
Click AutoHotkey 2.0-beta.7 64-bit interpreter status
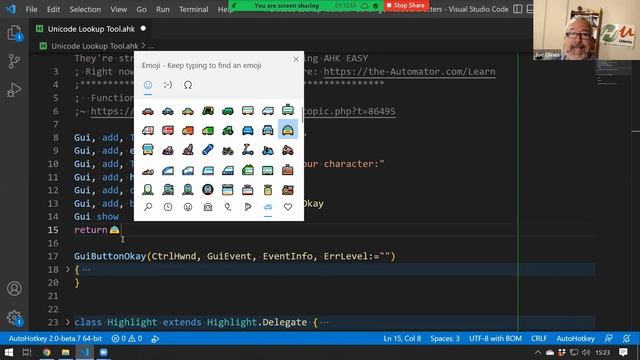coord(56,338)
